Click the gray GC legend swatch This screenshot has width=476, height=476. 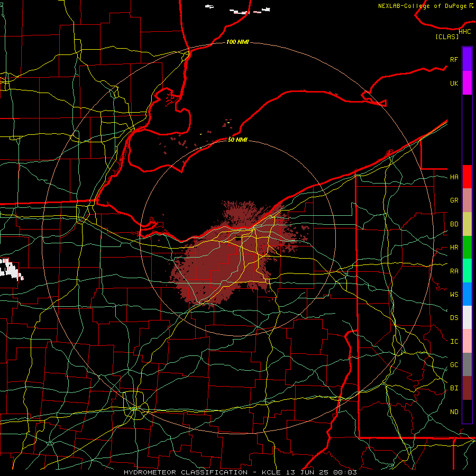(467, 364)
